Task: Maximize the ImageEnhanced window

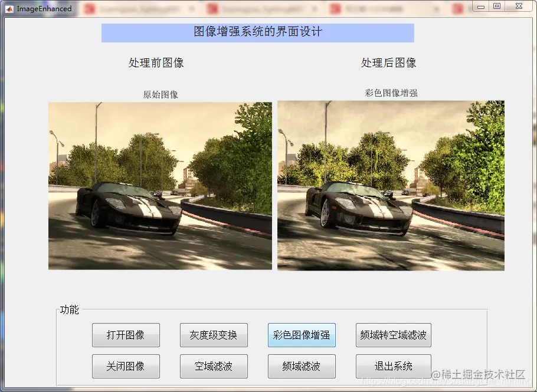Action: (497, 6)
